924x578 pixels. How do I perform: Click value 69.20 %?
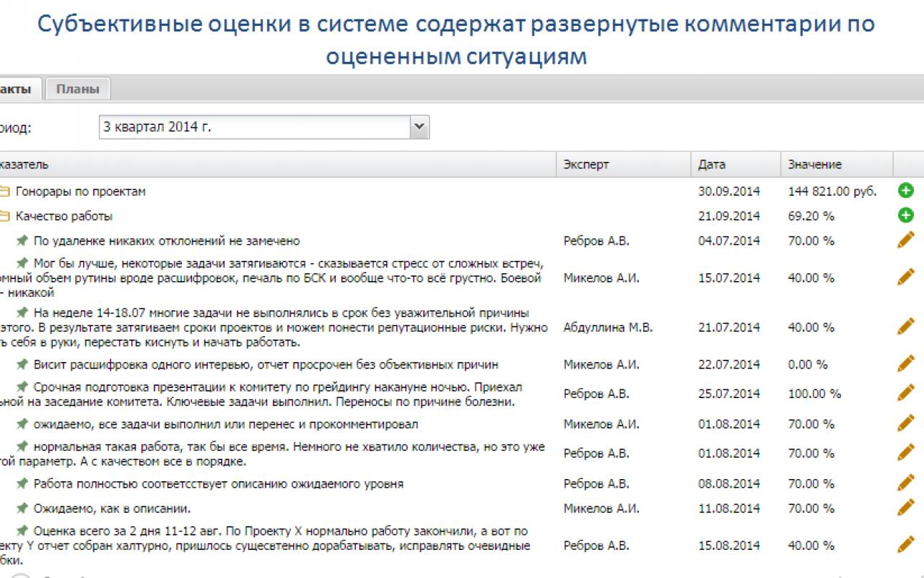[811, 216]
